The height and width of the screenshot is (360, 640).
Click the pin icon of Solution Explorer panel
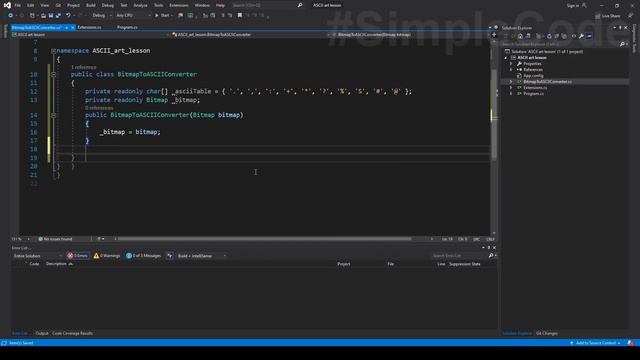point(620,28)
